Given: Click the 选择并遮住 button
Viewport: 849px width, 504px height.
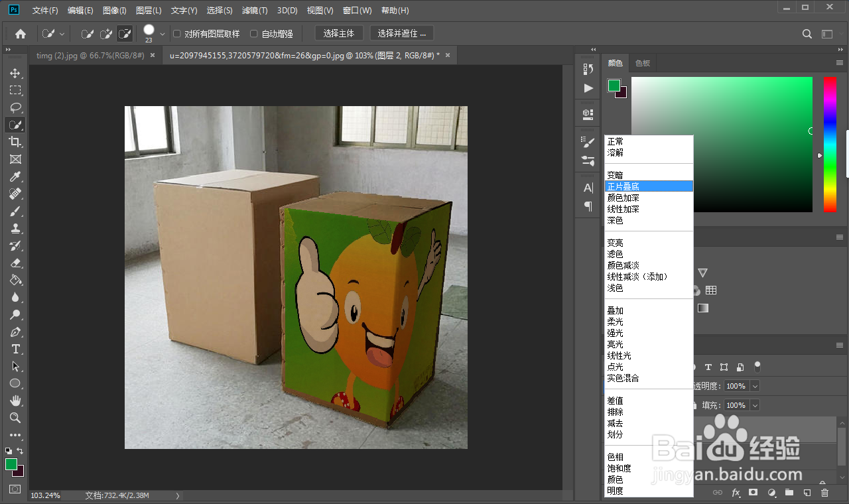Looking at the screenshot, I should [402, 33].
